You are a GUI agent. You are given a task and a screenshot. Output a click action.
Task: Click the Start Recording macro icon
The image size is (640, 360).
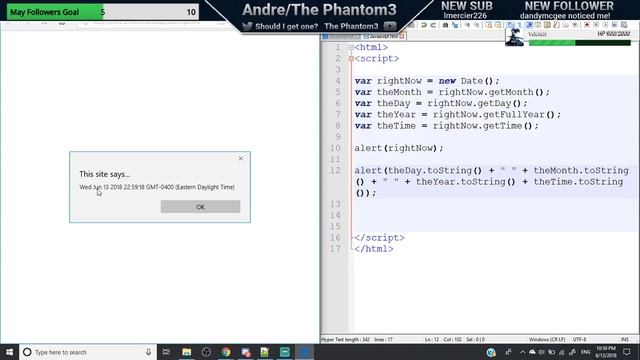pyautogui.click(x=587, y=25)
